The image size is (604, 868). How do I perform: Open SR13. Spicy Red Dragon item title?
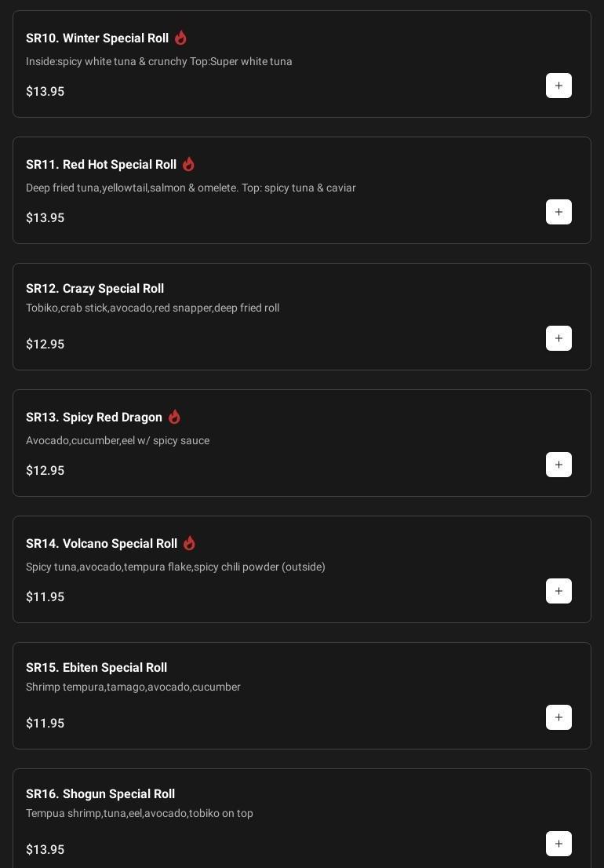[94, 418]
